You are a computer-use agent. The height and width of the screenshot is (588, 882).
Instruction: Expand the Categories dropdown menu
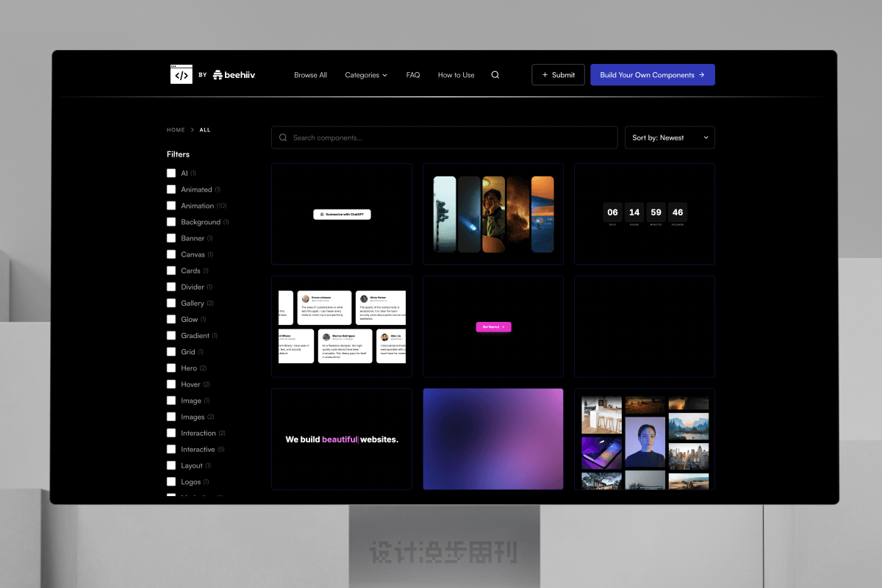click(x=366, y=75)
